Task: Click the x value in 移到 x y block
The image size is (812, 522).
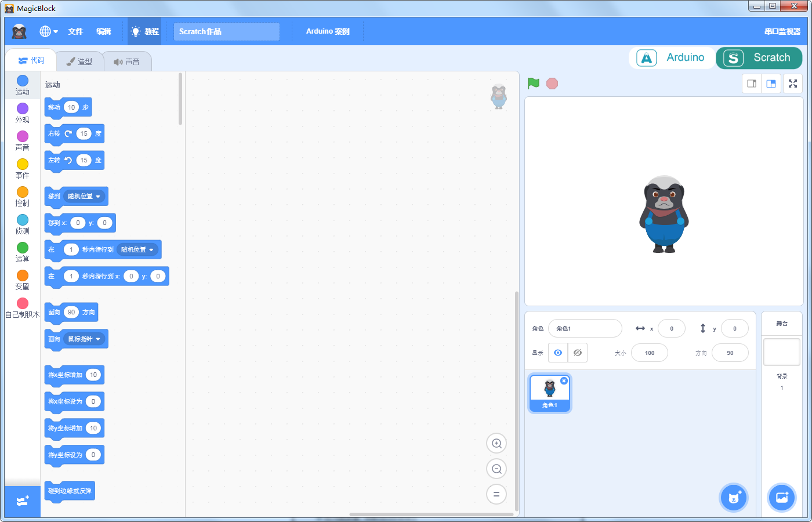Action: pos(78,223)
